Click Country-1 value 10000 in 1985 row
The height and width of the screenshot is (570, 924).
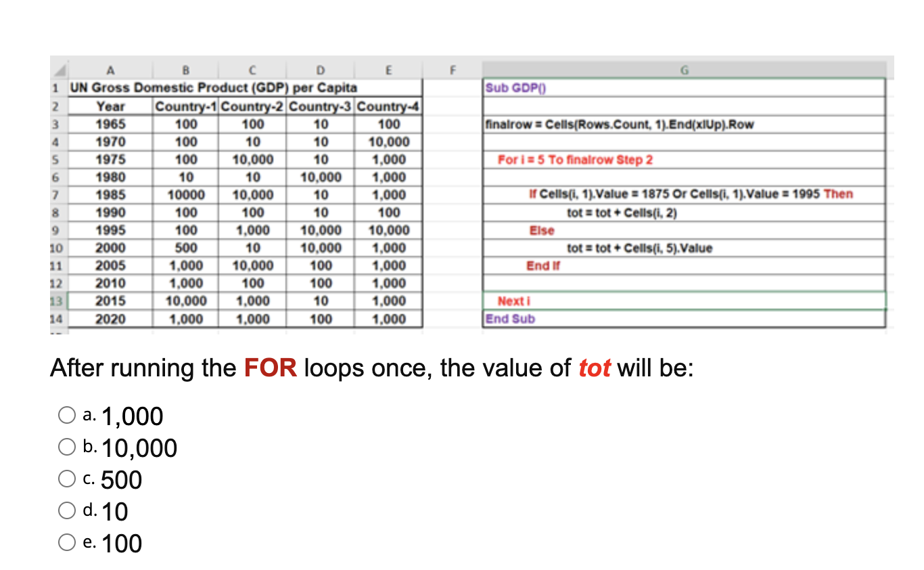coord(185,196)
